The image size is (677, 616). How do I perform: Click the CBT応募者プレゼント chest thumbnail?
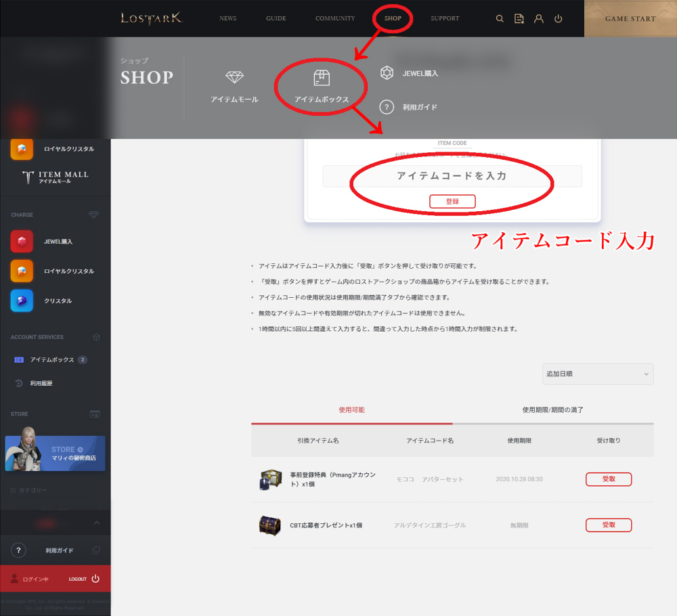pos(270,525)
